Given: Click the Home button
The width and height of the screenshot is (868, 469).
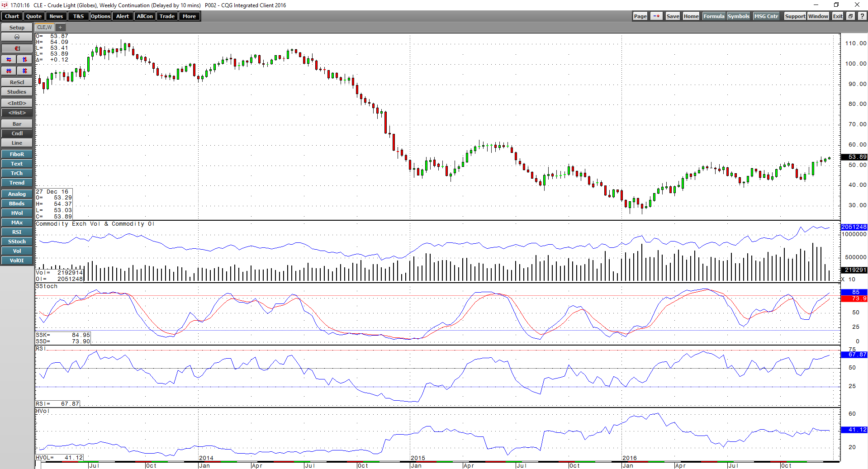Looking at the screenshot, I should coord(691,16).
